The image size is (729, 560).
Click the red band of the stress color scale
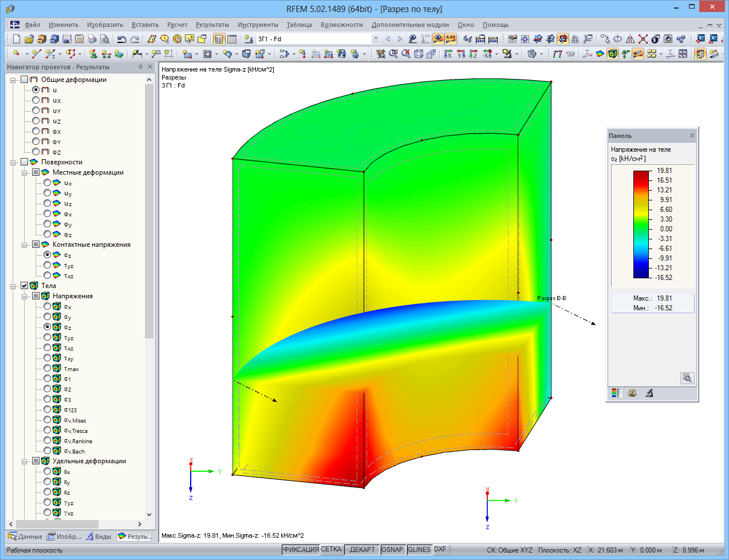click(641, 178)
